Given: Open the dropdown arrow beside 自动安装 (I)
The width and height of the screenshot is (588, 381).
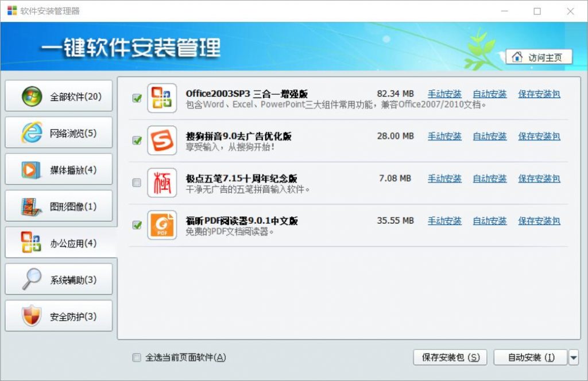Looking at the screenshot, I should (x=574, y=357).
